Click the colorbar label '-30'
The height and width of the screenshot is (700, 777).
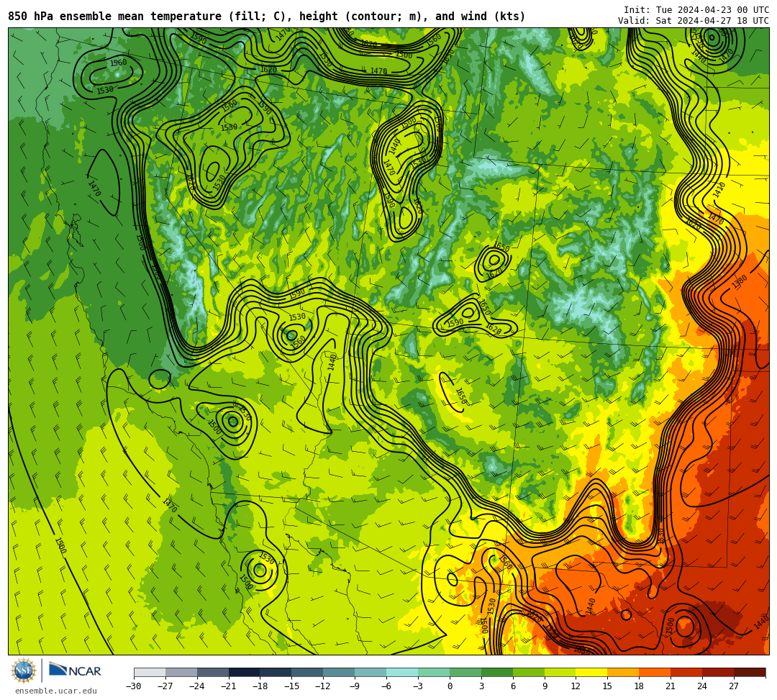point(133,686)
